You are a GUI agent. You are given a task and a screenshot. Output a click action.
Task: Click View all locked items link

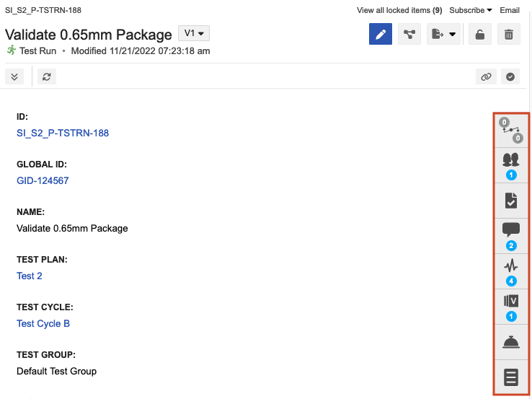pos(399,11)
